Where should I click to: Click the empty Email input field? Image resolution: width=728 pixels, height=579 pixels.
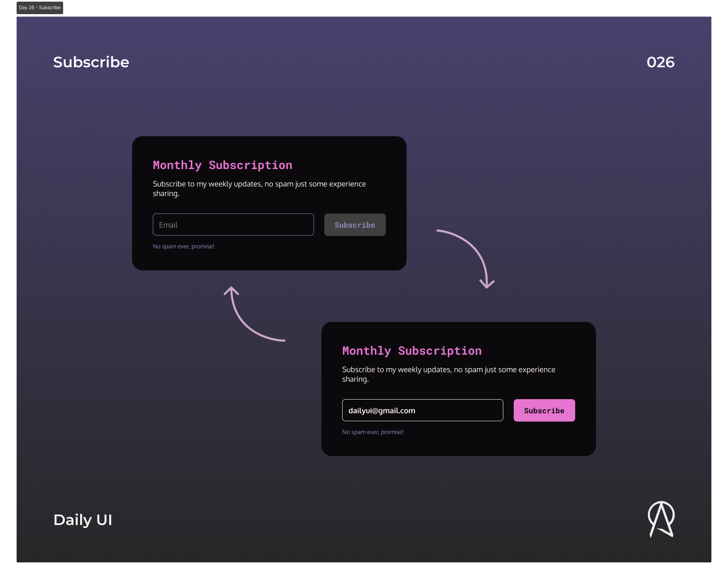point(233,224)
